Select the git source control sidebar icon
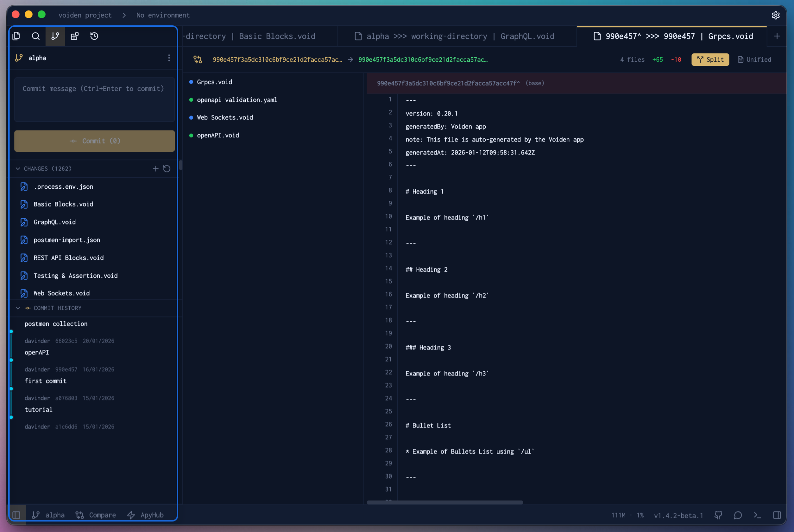794x532 pixels. click(x=55, y=36)
